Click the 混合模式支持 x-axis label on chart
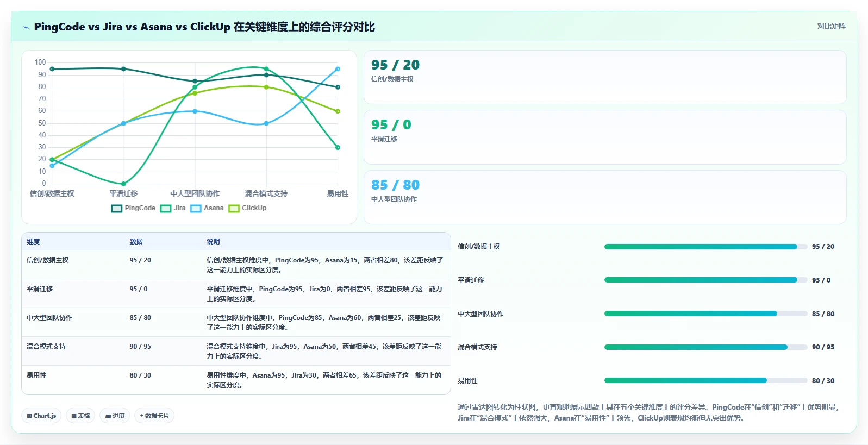Screen dimensions: 868x445 (x=266, y=193)
